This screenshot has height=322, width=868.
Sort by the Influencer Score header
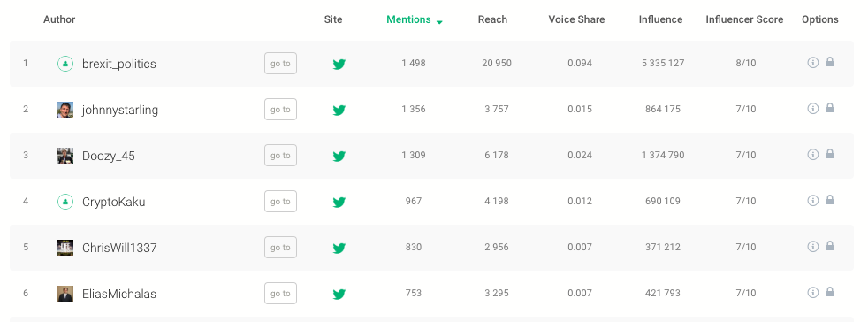pyautogui.click(x=744, y=19)
